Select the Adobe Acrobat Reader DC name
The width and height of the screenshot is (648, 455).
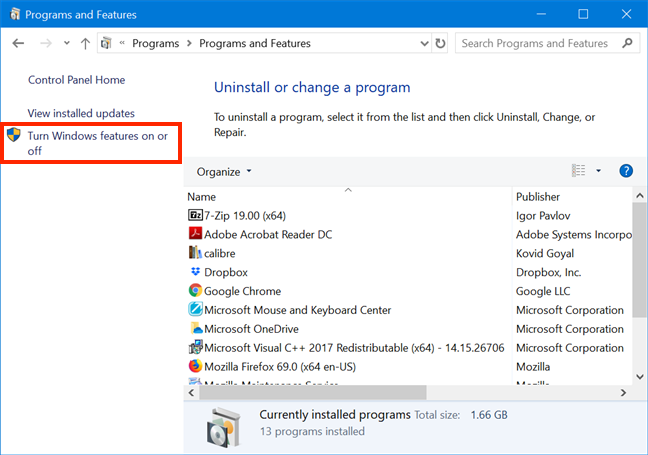268,235
